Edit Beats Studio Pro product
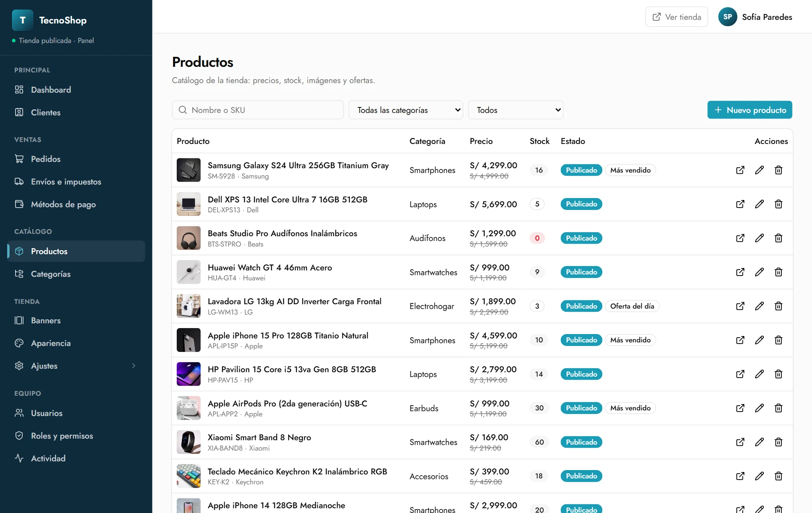 759,238
